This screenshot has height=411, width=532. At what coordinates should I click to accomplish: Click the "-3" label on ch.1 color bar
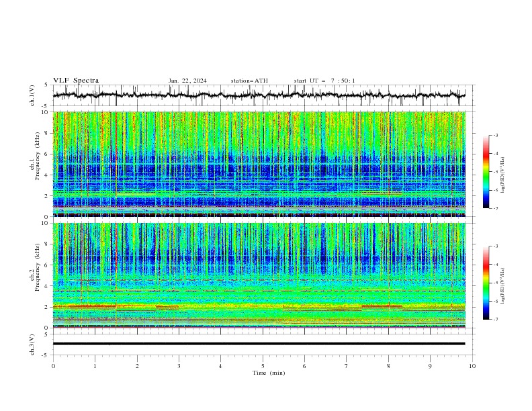(496, 135)
